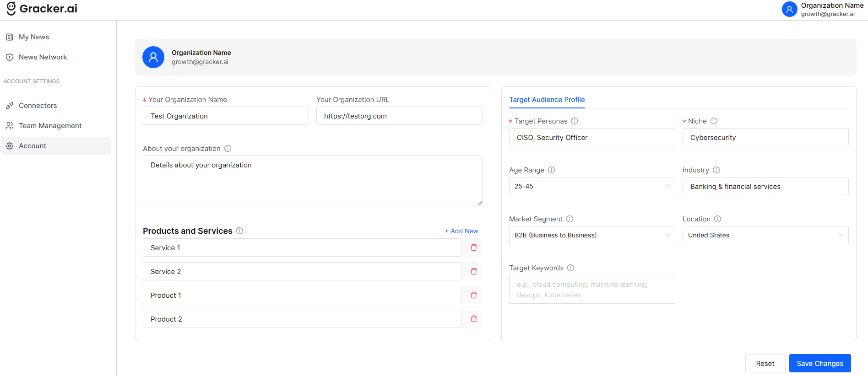Click the textarea resize handle corner
The image size is (868, 376).
click(x=480, y=203)
